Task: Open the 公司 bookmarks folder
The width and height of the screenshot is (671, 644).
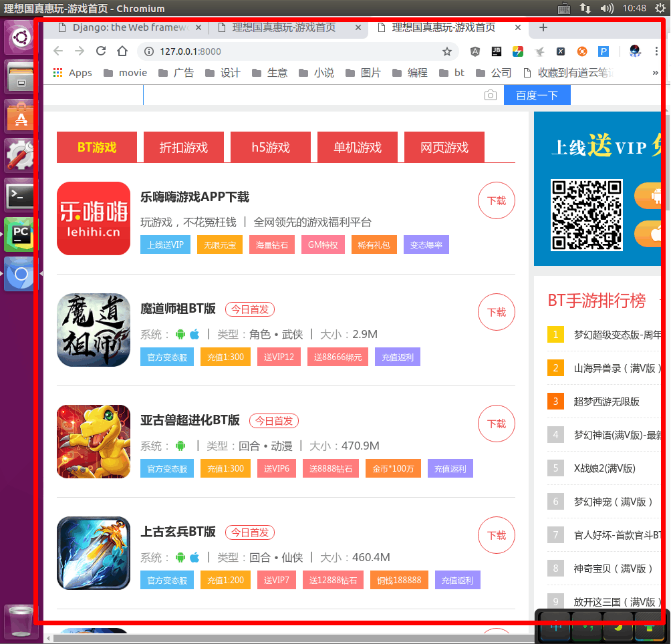Action: pyautogui.click(x=494, y=73)
